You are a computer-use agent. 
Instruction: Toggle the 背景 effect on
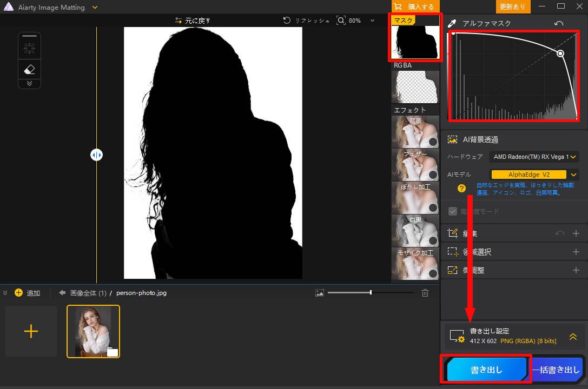point(434,142)
